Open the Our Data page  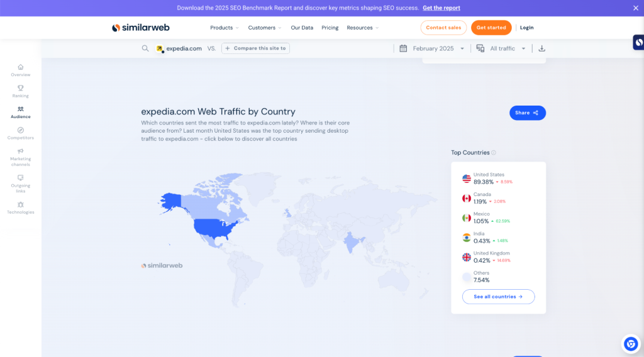302,28
